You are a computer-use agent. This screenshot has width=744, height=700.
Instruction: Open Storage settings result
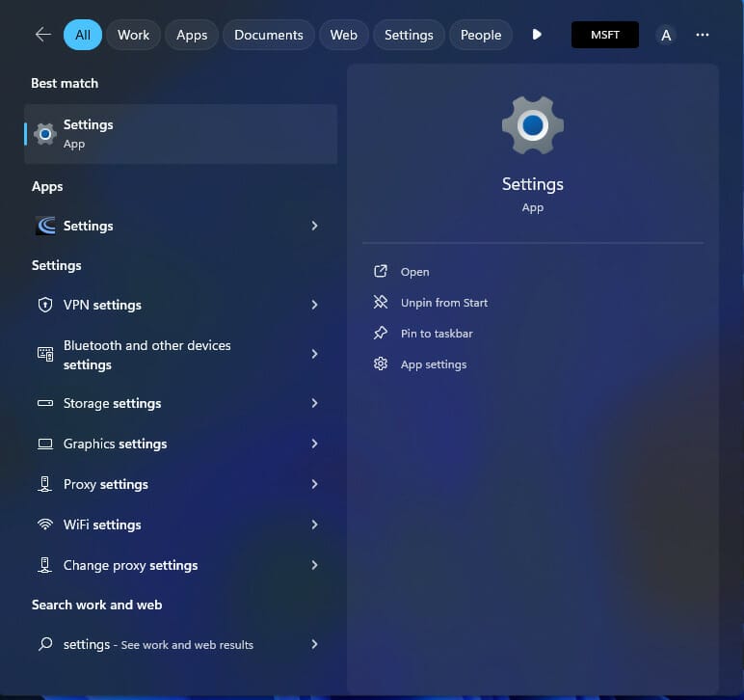point(181,403)
